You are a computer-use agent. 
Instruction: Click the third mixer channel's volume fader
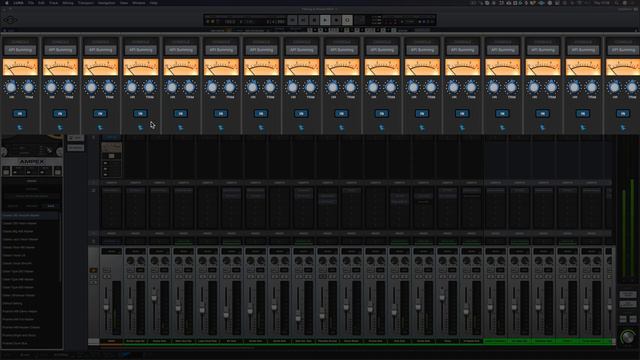(x=154, y=298)
